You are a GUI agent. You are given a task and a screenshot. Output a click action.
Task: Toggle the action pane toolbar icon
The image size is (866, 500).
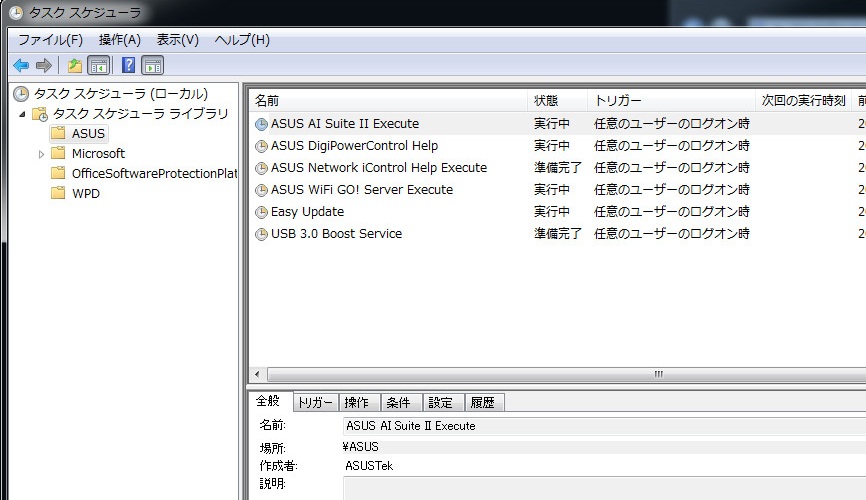coord(152,66)
